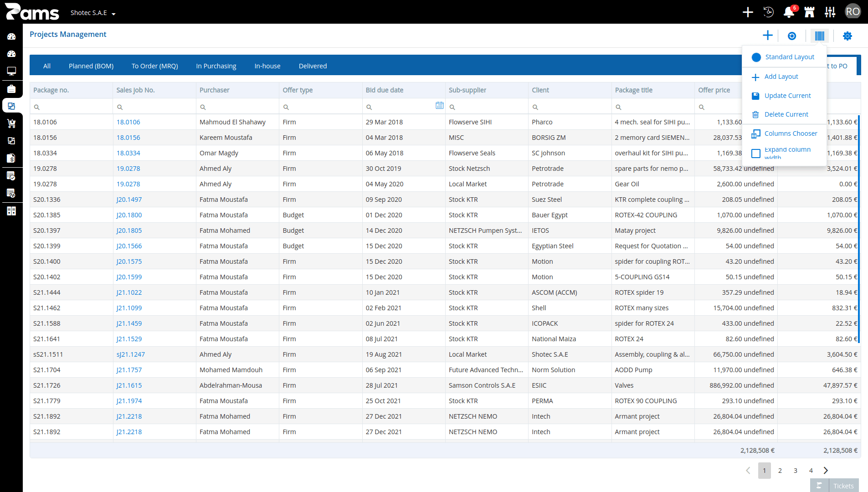Image resolution: width=868 pixels, height=492 pixels.
Task: Click the plus icon in top black bar
Action: (748, 12)
